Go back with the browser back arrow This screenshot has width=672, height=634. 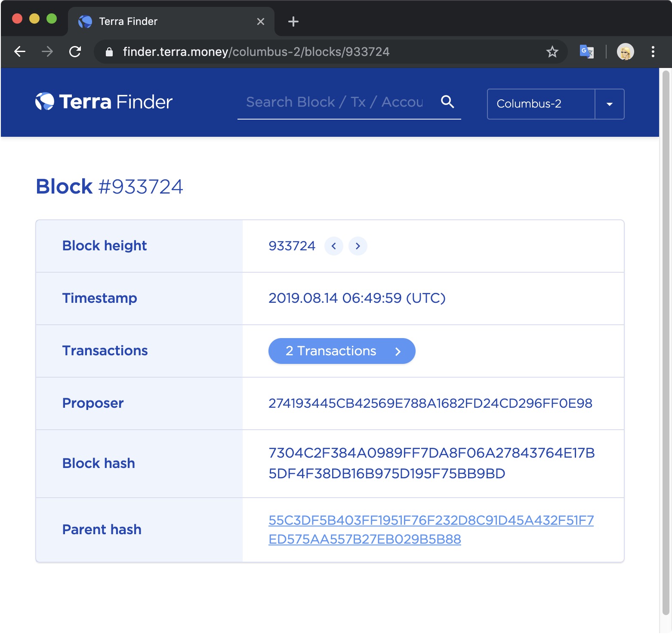tap(20, 52)
